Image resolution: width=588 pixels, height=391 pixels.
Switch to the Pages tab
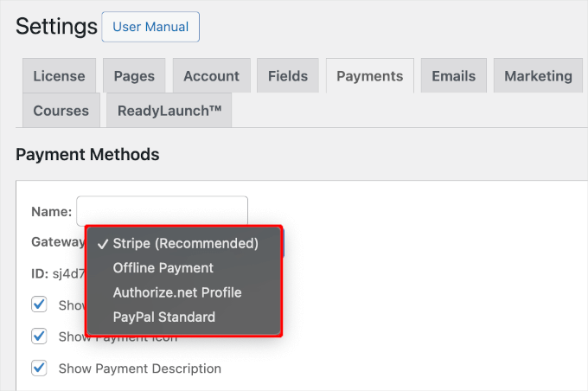(x=134, y=76)
